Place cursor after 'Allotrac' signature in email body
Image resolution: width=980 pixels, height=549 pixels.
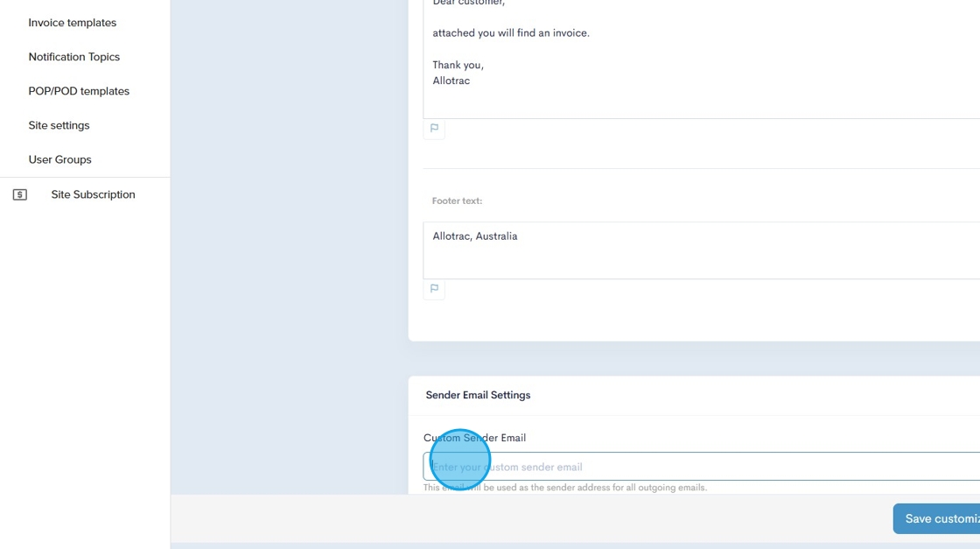[x=471, y=81]
